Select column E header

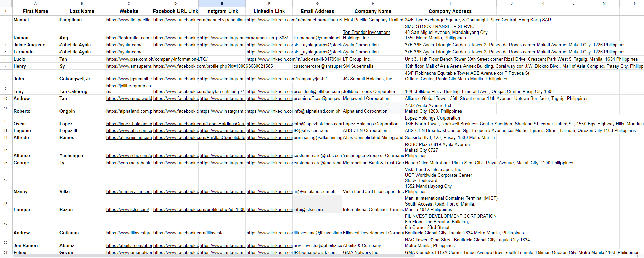[222, 3]
